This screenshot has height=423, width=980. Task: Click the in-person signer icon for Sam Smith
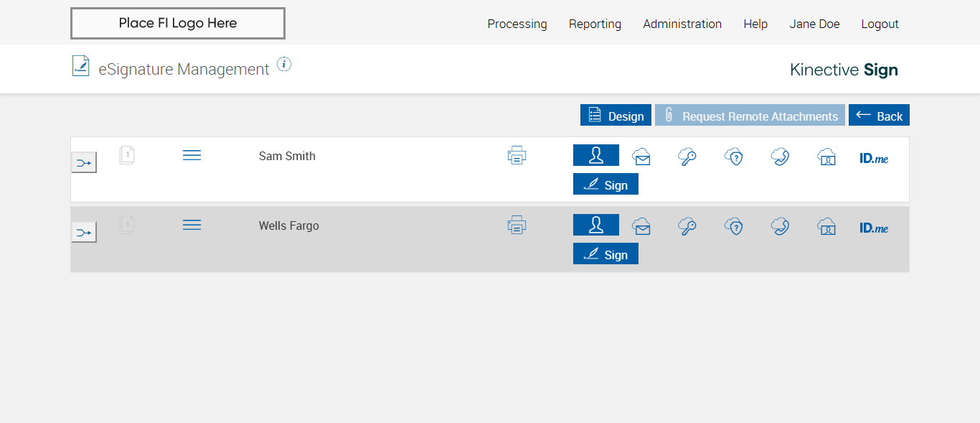pos(595,155)
